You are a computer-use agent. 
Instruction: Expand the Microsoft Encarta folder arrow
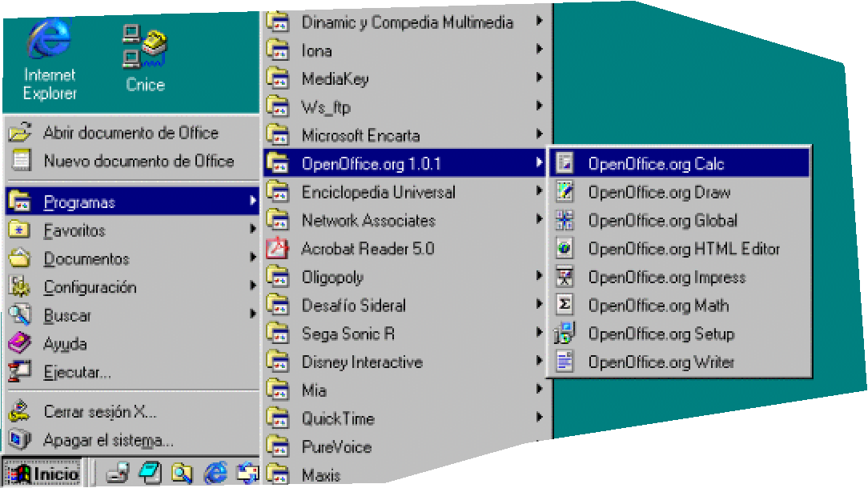tap(540, 135)
